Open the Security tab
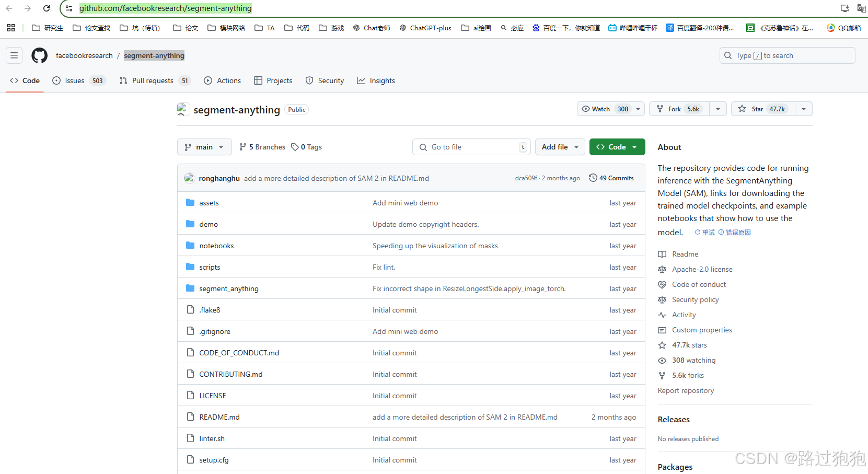 (325, 80)
